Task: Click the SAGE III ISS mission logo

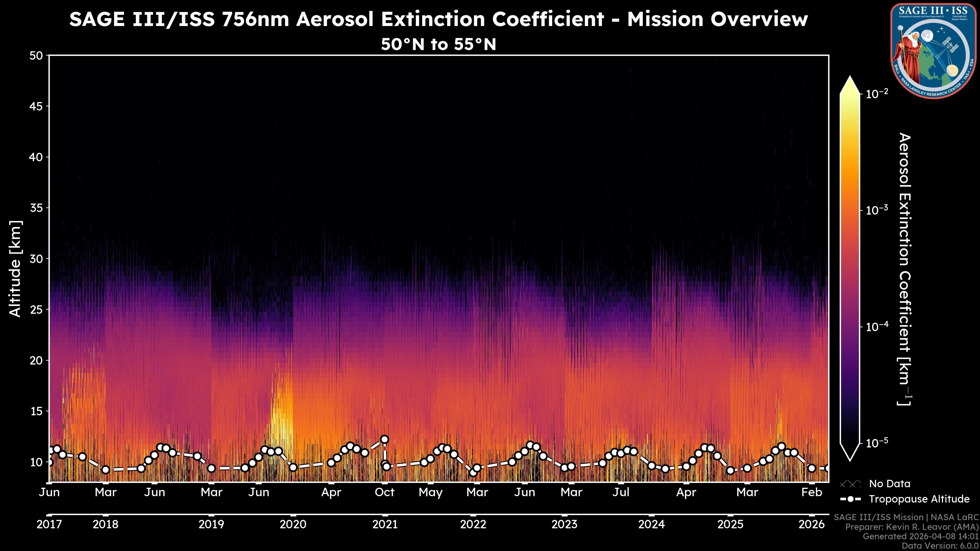Action: 934,51
